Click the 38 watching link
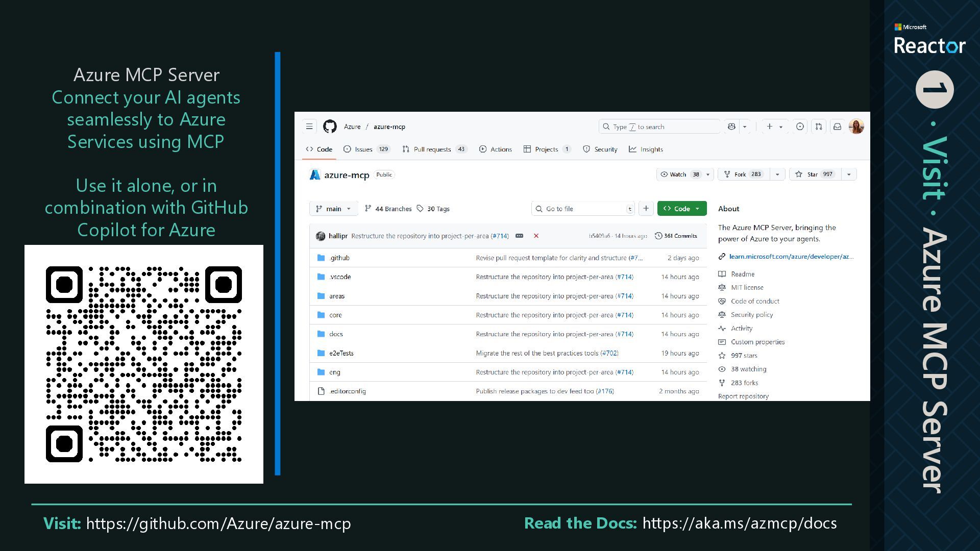The width and height of the screenshot is (980, 551). click(x=748, y=369)
